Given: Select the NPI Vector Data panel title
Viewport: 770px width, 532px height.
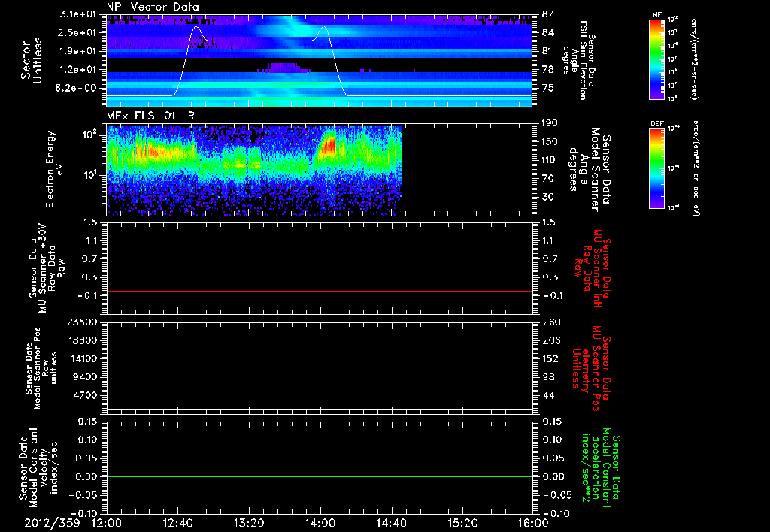Looking at the screenshot, I should click(153, 7).
